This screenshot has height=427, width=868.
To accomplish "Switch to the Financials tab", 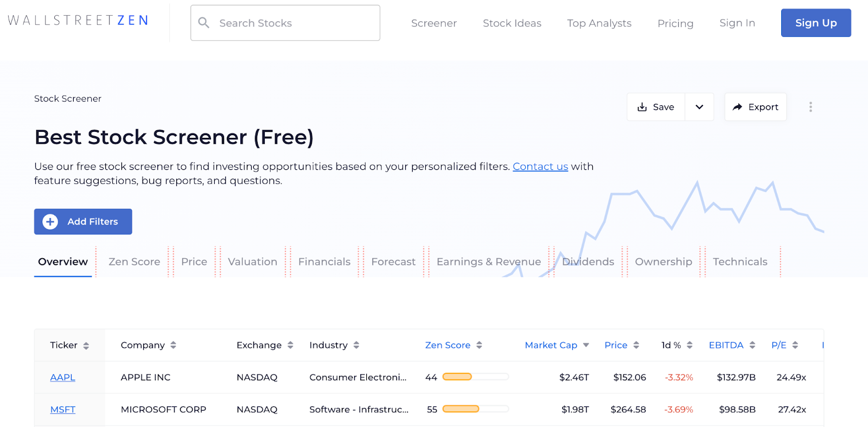I will (324, 262).
